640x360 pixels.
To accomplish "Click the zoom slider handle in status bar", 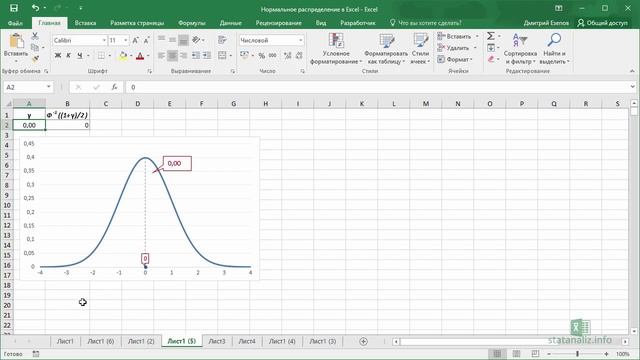I will (x=577, y=354).
